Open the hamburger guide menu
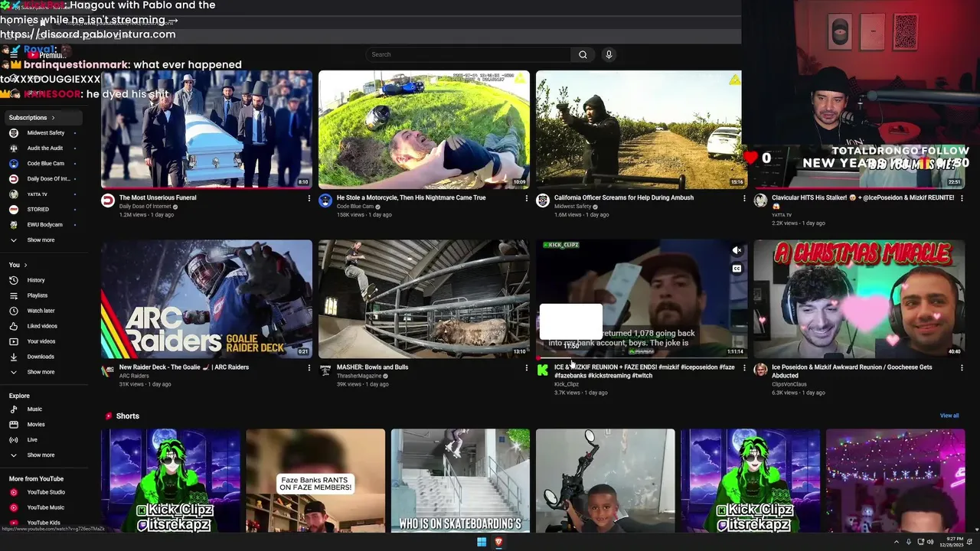 click(13, 54)
